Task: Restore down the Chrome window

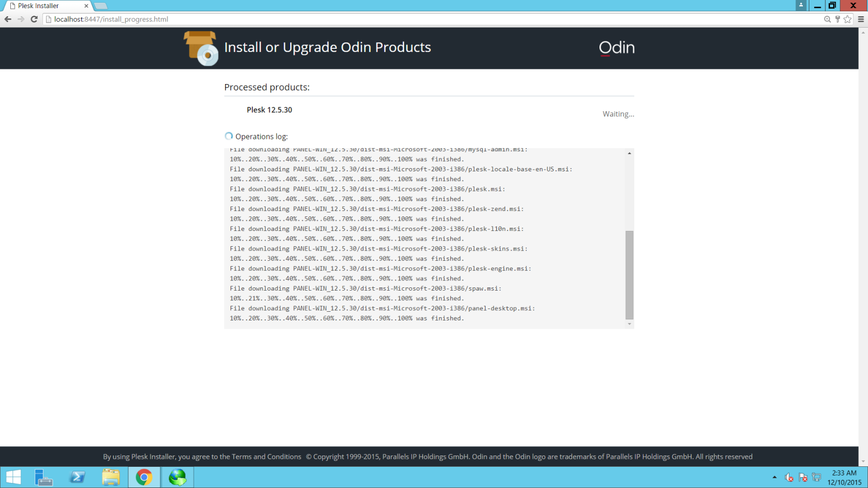Action: click(x=832, y=5)
